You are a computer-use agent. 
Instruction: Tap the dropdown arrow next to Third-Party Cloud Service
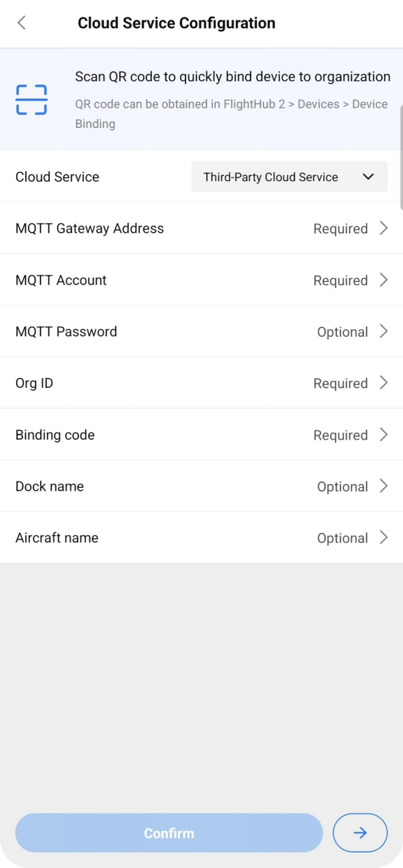pos(368,176)
